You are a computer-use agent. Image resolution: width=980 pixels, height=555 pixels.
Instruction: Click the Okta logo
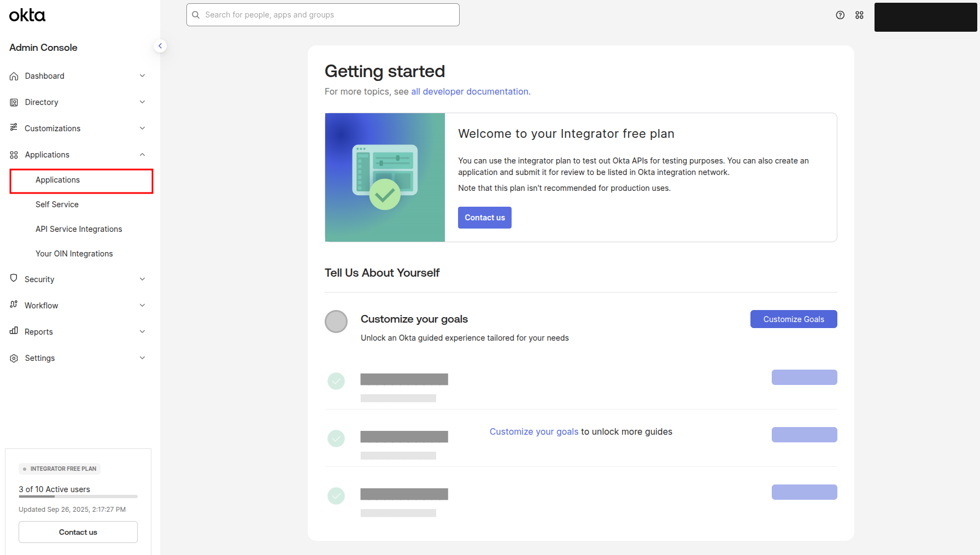click(27, 15)
